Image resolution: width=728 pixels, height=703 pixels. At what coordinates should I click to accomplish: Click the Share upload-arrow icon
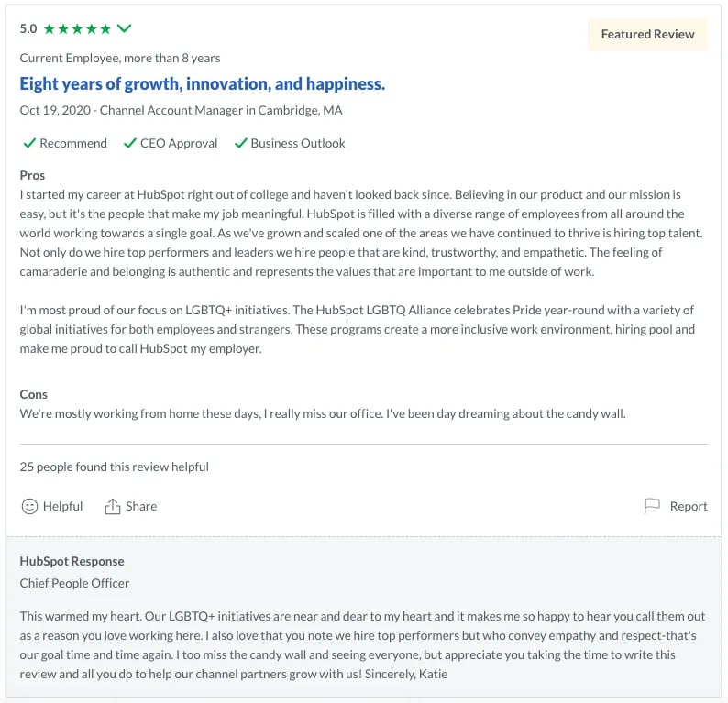point(113,506)
